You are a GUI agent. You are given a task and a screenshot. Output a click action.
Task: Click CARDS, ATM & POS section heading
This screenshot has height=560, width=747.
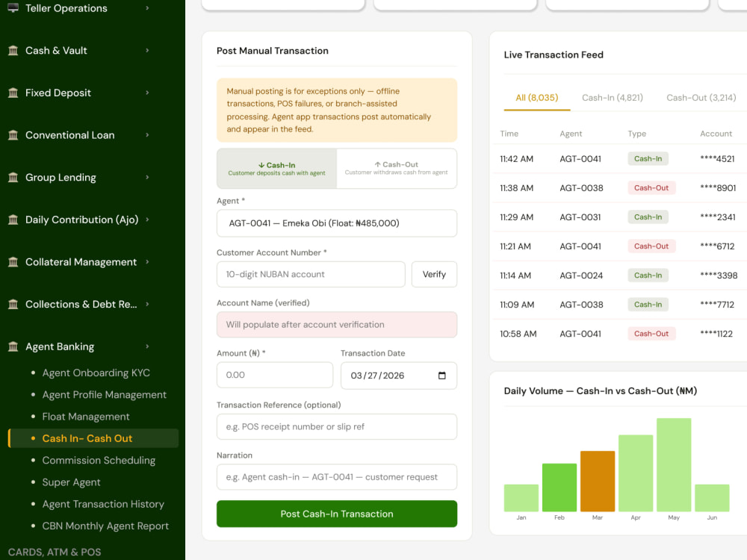click(55, 553)
